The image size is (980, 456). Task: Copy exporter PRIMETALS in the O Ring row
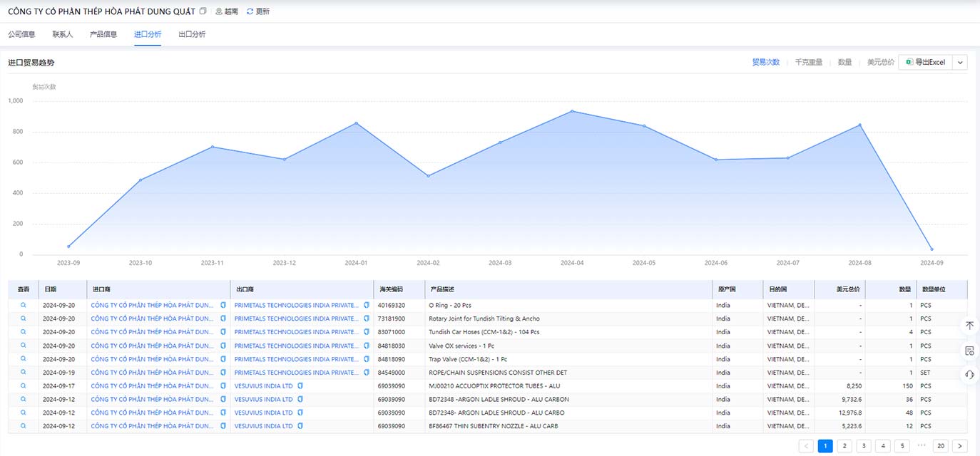[367, 305]
